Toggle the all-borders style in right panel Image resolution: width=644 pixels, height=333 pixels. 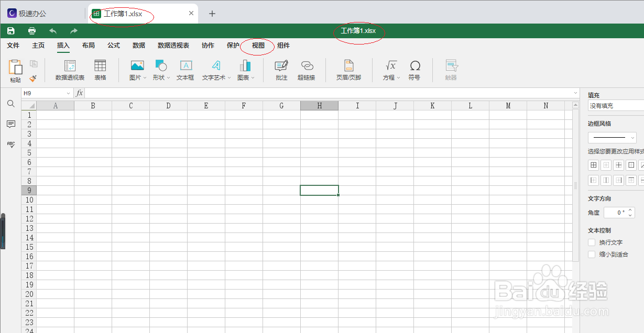pos(593,164)
